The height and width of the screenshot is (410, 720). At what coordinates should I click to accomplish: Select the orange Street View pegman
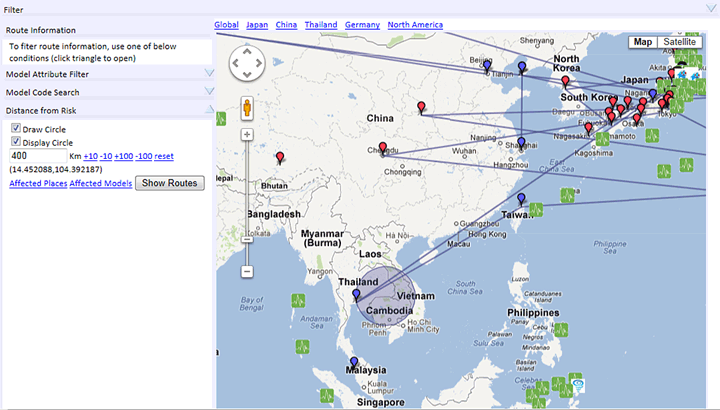click(247, 108)
